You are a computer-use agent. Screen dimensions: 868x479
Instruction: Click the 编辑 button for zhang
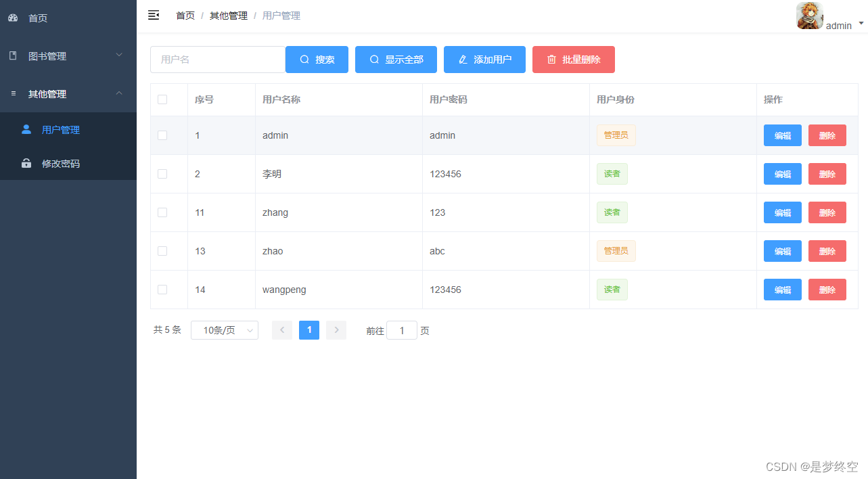[x=782, y=212]
